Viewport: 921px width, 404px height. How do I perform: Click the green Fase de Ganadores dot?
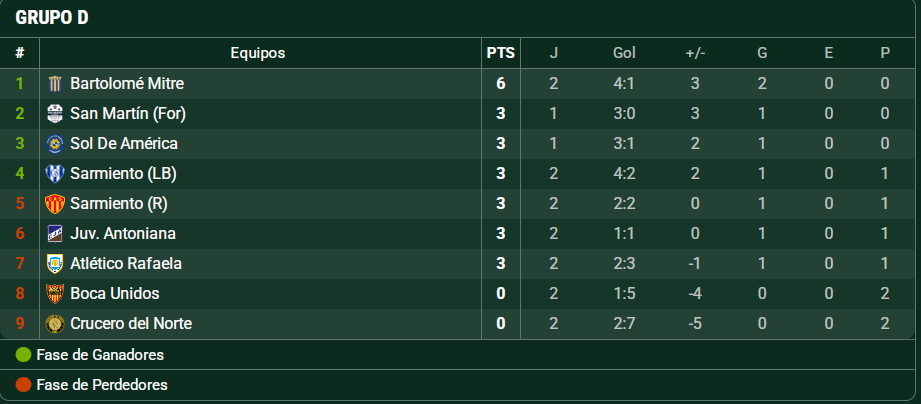coord(23,355)
